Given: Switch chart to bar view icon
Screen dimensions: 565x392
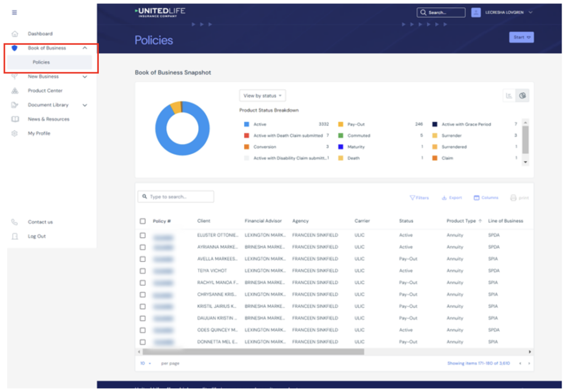Looking at the screenshot, I should point(509,96).
